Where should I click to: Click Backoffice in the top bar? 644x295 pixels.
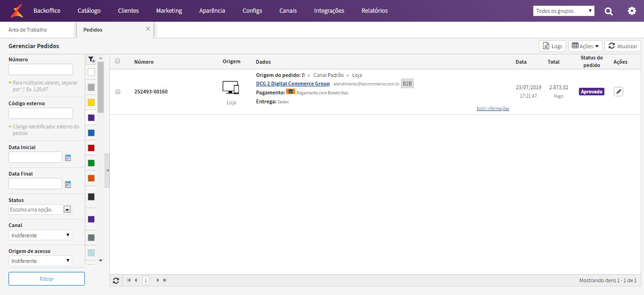coord(47,11)
